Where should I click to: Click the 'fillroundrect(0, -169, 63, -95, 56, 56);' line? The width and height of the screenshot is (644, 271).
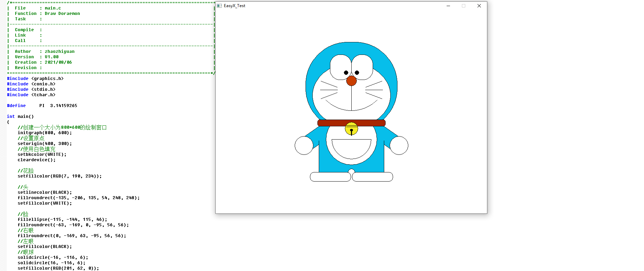pos(72,236)
